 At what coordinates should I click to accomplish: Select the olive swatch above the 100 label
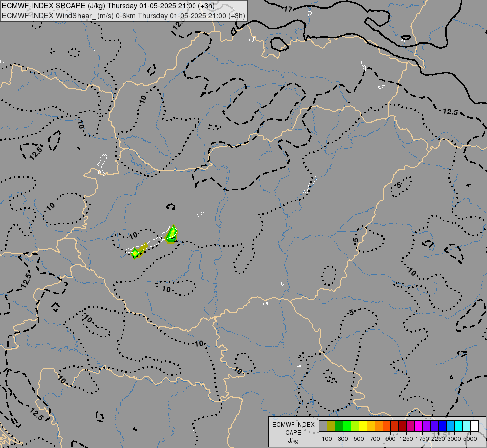331,426
